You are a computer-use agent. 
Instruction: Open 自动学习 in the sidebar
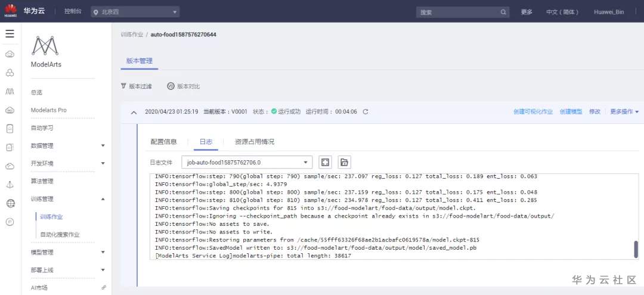[x=42, y=128]
